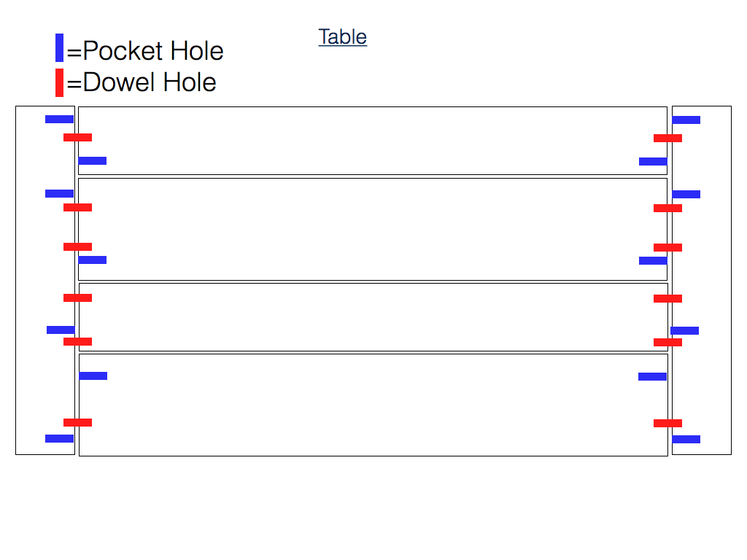Select the left table leg rectangle
Viewport: 747px width, 560px height.
pos(45,281)
